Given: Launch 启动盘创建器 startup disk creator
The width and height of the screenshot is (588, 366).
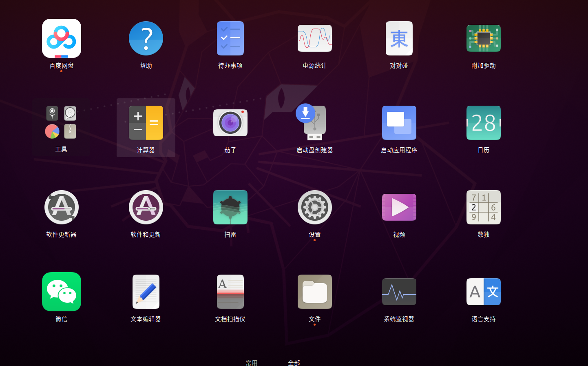Looking at the screenshot, I should tap(312, 122).
